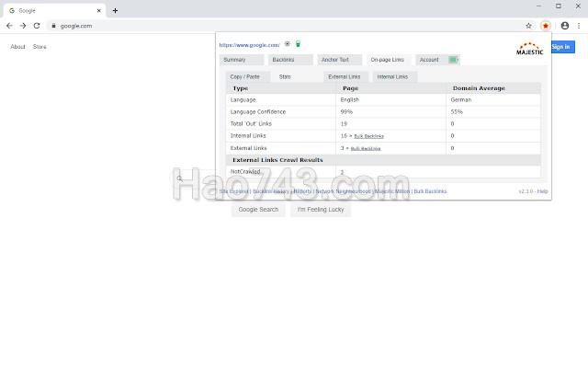Open the Store link on Google page

(x=40, y=47)
